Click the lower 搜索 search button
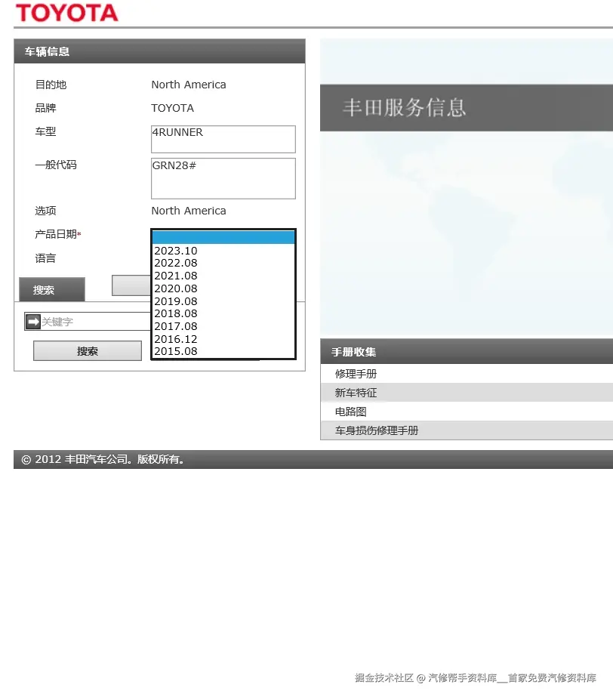 point(87,350)
